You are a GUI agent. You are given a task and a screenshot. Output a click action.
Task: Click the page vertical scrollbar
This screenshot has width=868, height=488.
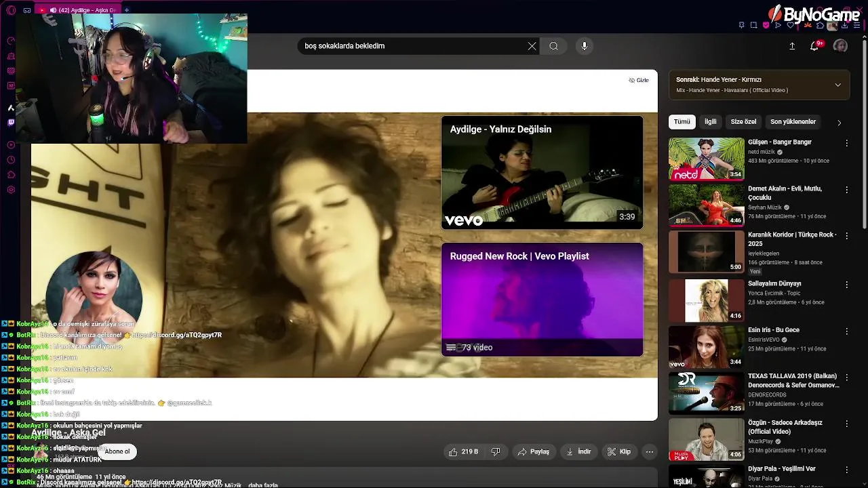pyautogui.click(x=864, y=136)
